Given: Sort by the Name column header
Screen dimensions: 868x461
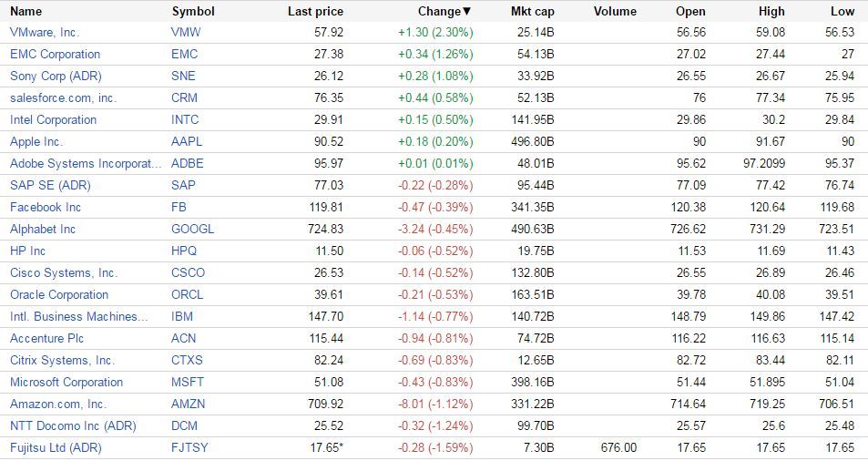Looking at the screenshot, I should 26,12.
